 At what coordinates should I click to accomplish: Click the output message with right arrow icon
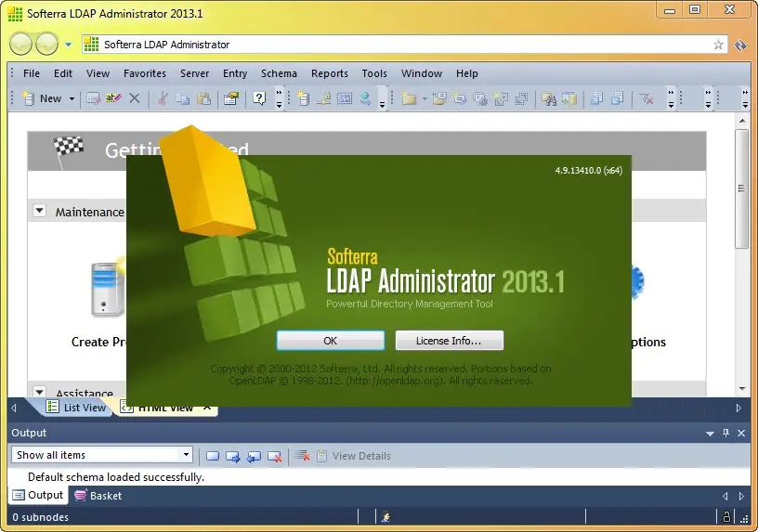tap(233, 456)
